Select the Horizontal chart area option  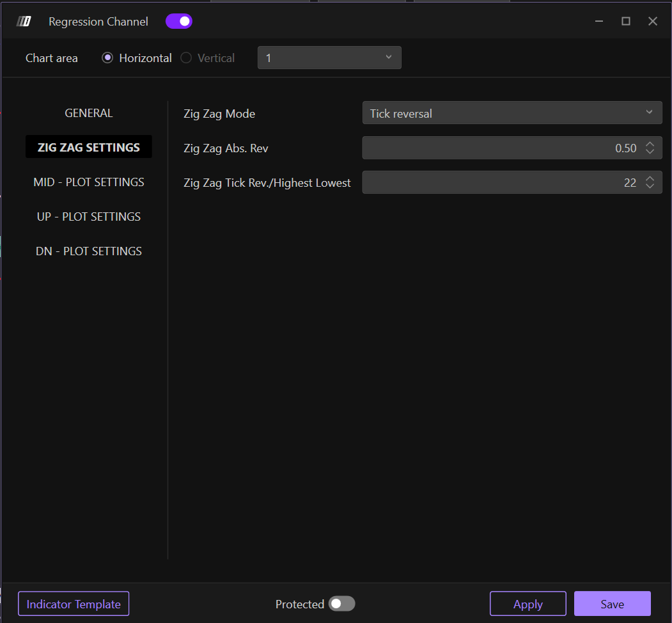click(107, 58)
